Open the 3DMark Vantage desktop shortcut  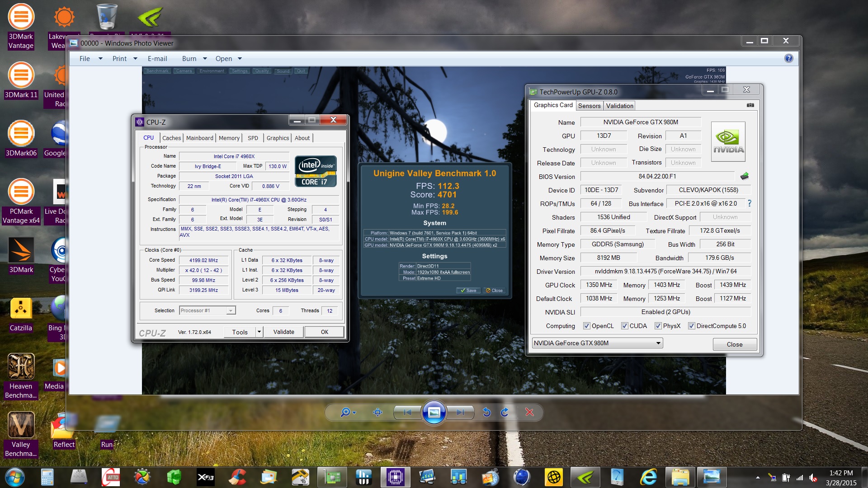coord(21,26)
